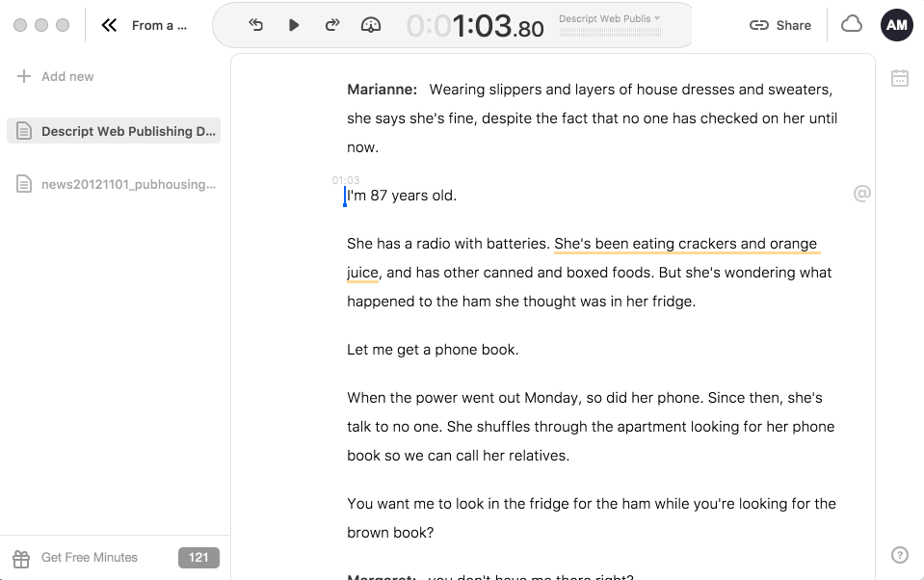The width and height of the screenshot is (924, 580).
Task: Open the AM account avatar menu
Action: pos(896,25)
